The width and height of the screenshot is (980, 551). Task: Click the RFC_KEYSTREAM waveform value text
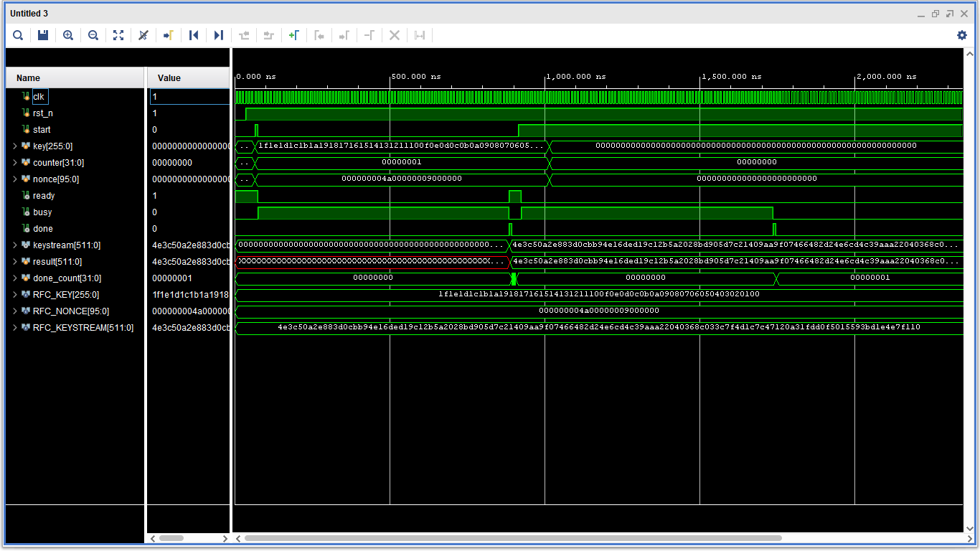599,327
